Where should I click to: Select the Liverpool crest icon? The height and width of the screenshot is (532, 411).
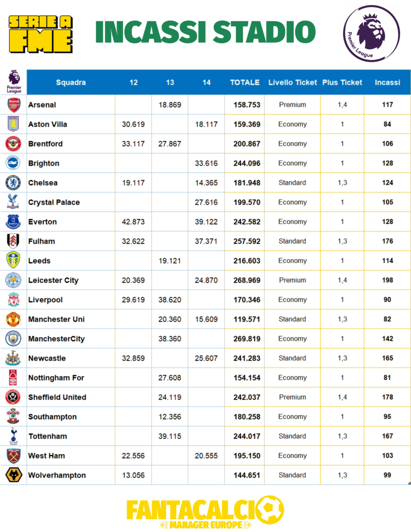14,299
